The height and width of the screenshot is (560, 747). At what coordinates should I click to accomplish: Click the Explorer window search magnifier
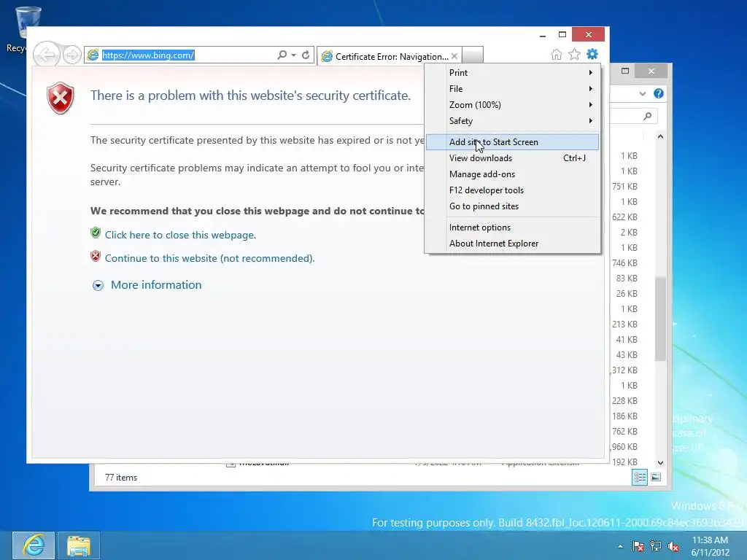648,116
